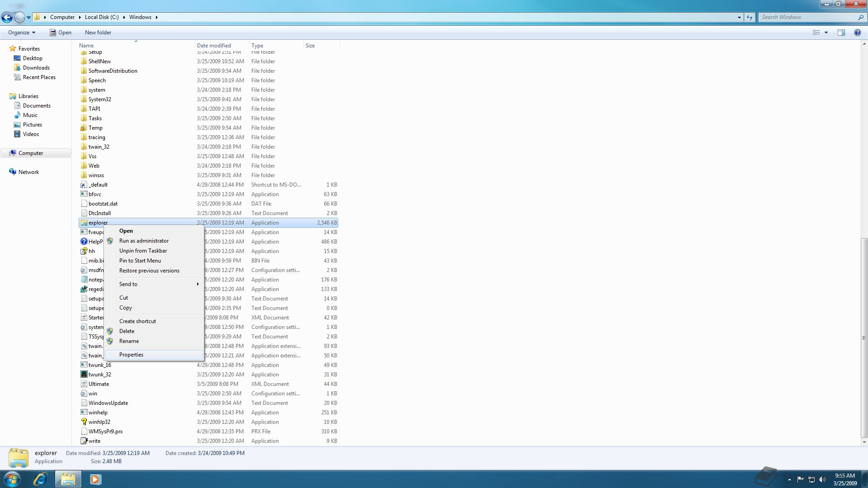The height and width of the screenshot is (488, 868).
Task: Select Cut from context menu
Action: pos(154,298)
